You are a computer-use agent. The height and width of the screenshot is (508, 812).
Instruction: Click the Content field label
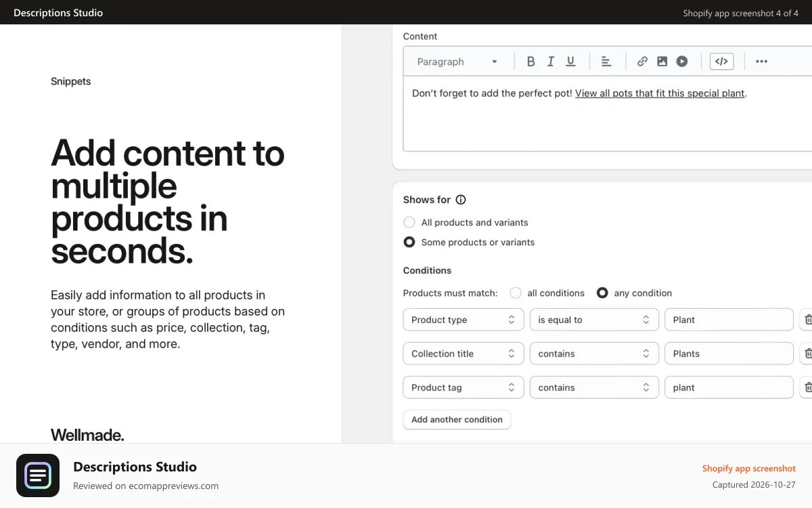click(x=420, y=37)
